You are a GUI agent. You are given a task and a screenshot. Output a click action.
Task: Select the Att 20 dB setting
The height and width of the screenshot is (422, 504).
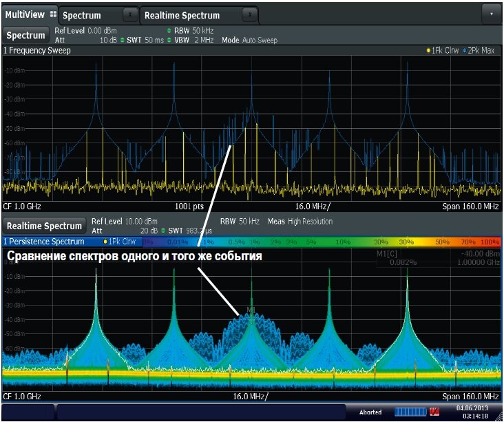tap(125, 231)
